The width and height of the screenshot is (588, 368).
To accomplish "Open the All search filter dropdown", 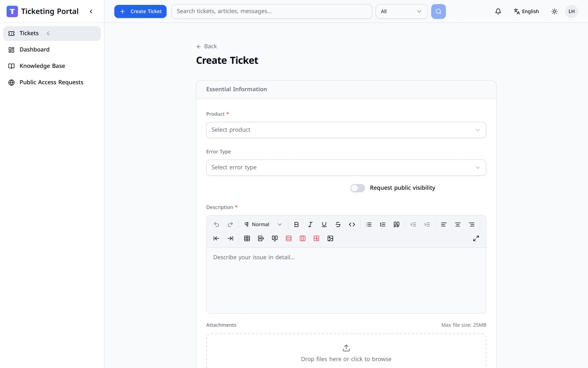I will [x=401, y=11].
